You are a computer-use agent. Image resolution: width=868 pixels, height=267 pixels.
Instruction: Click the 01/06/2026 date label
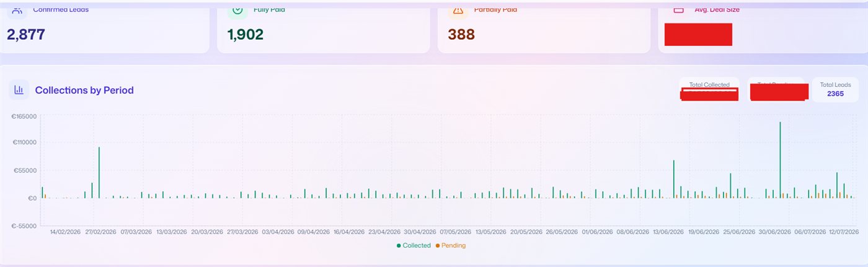pos(598,232)
